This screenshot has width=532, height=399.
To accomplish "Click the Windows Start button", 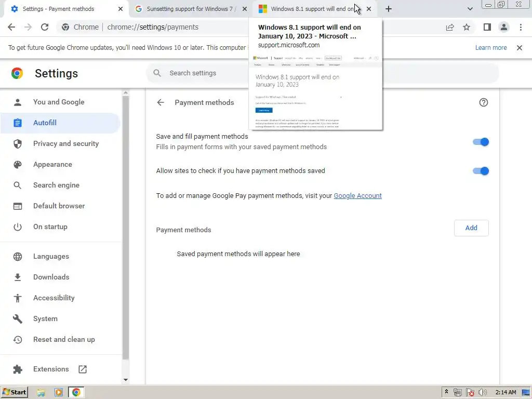I will 14,392.
